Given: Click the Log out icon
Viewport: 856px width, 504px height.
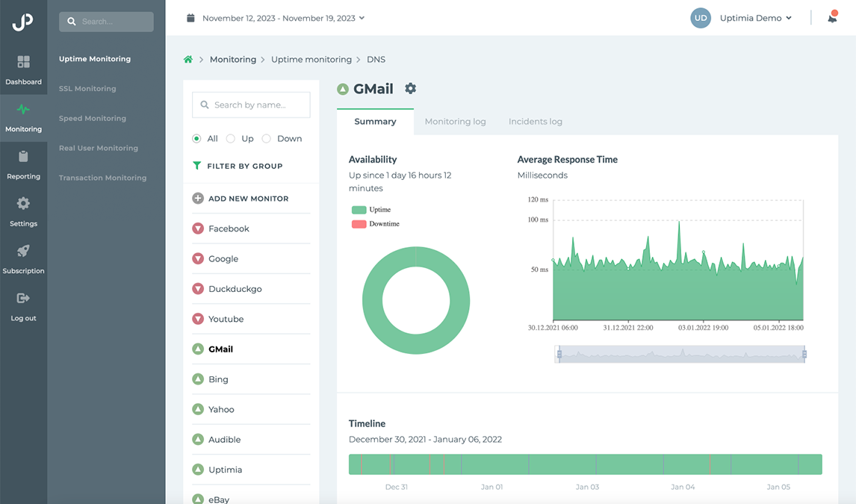Looking at the screenshot, I should click(23, 298).
